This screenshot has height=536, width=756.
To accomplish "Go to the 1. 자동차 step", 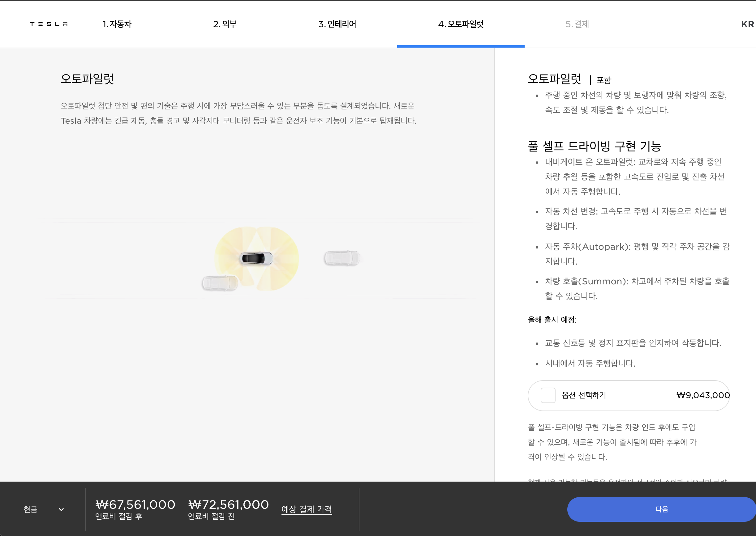I will [x=117, y=24].
